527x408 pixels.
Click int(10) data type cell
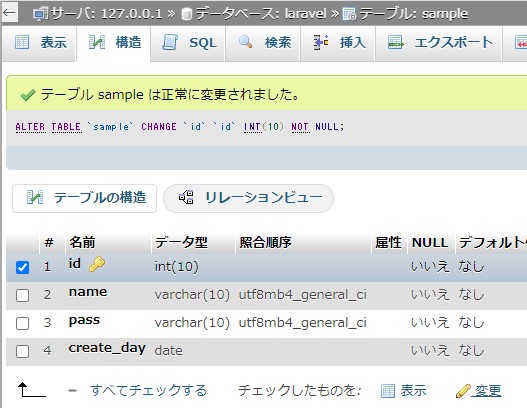pyautogui.click(x=176, y=267)
